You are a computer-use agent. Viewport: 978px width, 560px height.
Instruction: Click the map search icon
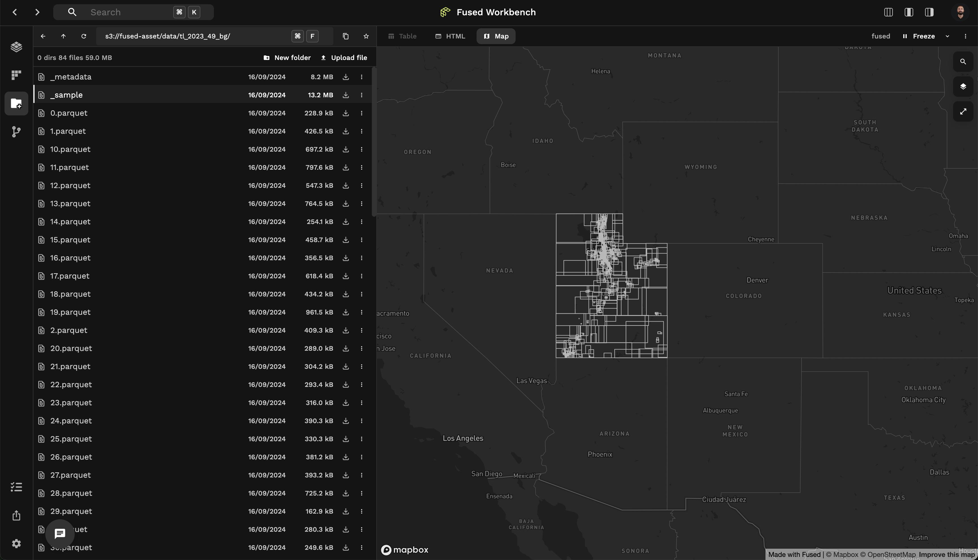click(963, 62)
